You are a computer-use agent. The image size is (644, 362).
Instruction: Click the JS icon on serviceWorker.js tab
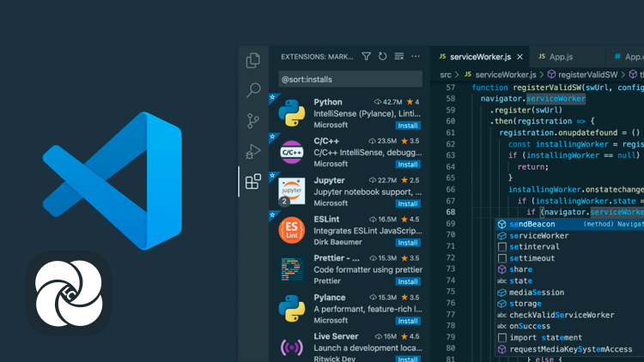pos(442,57)
